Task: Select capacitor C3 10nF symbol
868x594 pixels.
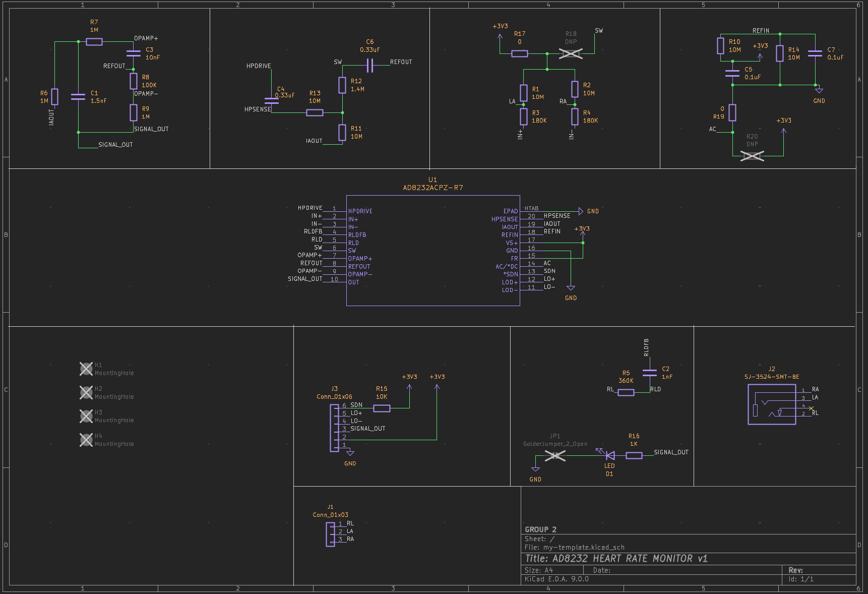Action: pos(133,53)
